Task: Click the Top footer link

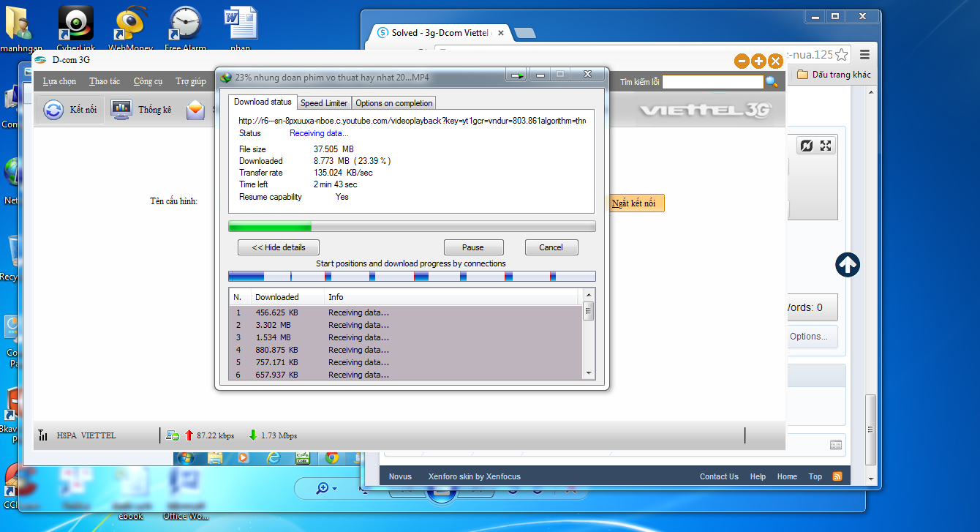Action: 815,476
